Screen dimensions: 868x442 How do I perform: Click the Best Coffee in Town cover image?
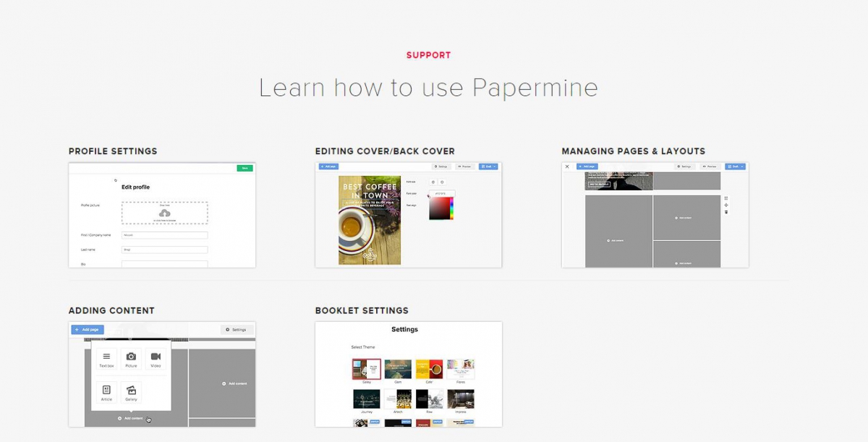coord(370,220)
